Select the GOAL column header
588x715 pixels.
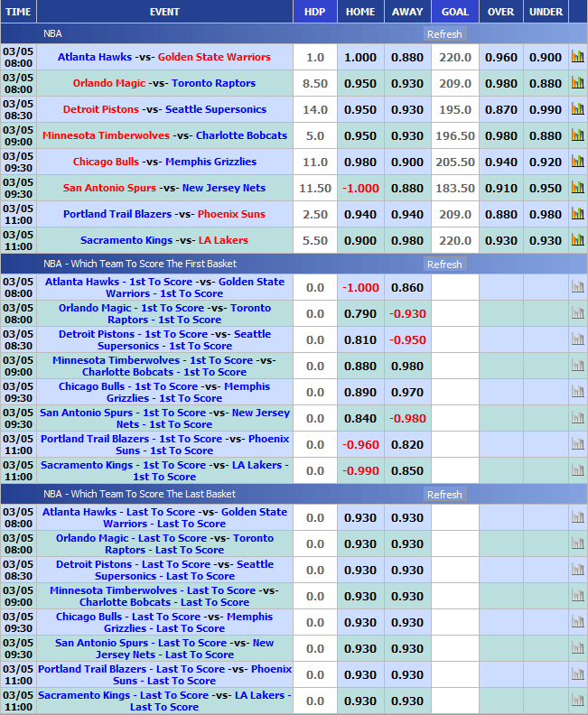455,12
